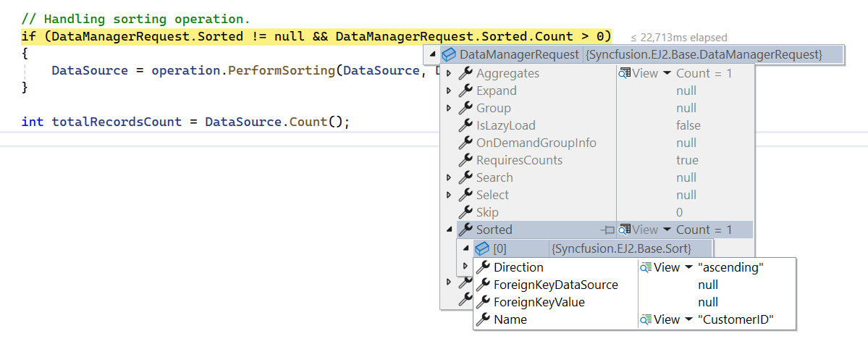Screen dimensions: 868x344
Task: Click the wrench icon of OnDemandGroupInfo property
Action: point(465,143)
